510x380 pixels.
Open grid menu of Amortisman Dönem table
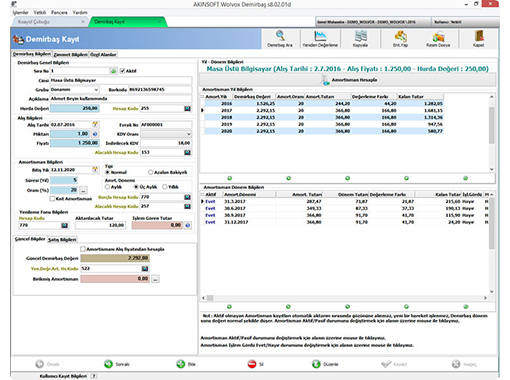point(202,194)
